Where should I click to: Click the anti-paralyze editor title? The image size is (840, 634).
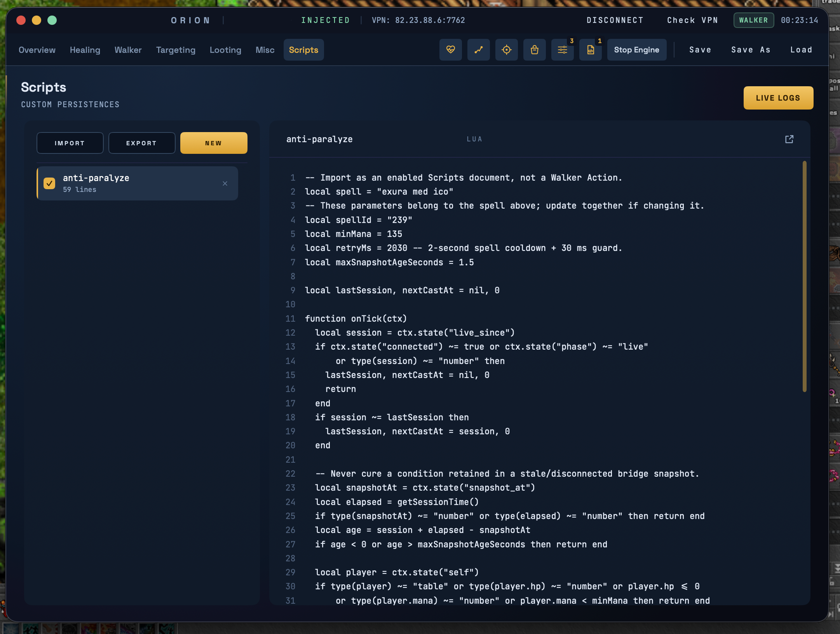click(x=319, y=139)
